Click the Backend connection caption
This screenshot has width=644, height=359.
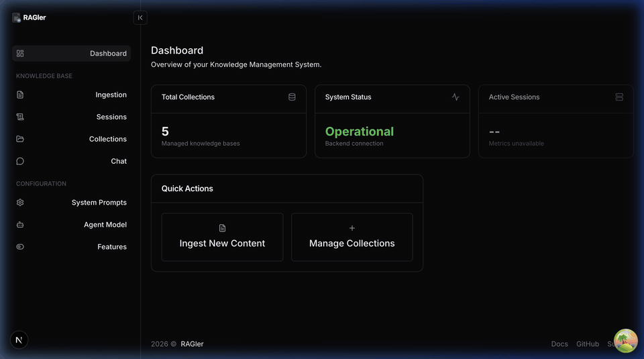pyautogui.click(x=354, y=144)
